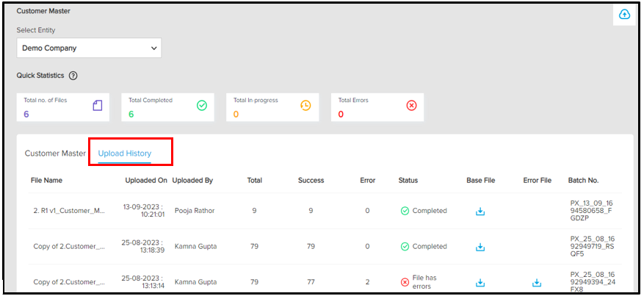644x296 pixels.
Task: Download error file for row with 2 errors
Action: (x=536, y=283)
